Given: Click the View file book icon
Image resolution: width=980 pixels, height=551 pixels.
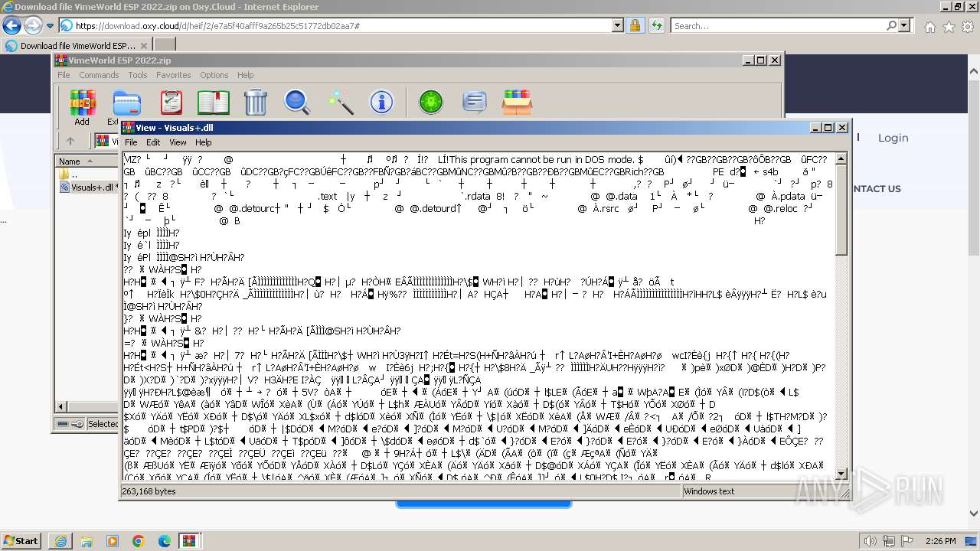Looking at the screenshot, I should pyautogui.click(x=214, y=103).
